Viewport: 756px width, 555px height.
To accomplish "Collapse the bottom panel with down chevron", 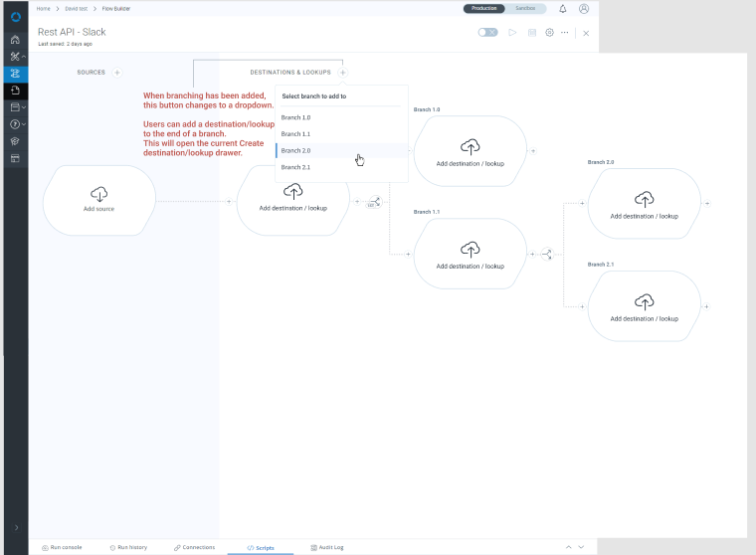I will click(583, 547).
